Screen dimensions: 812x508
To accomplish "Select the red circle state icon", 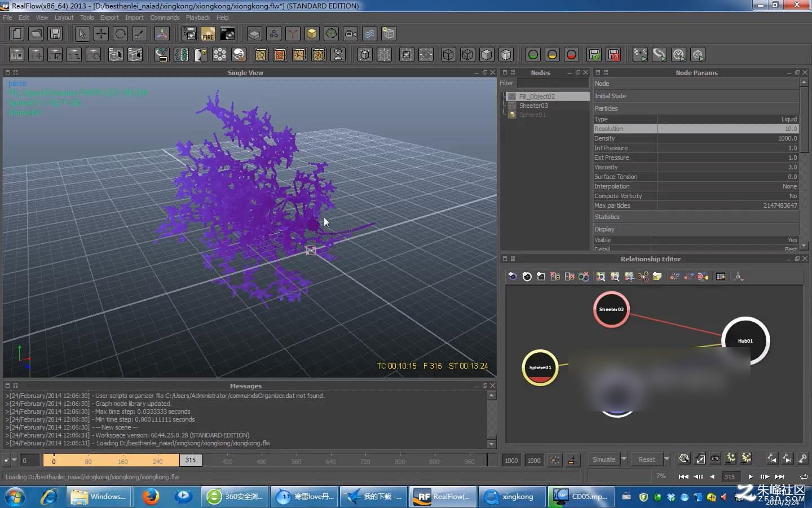I will click(x=571, y=55).
